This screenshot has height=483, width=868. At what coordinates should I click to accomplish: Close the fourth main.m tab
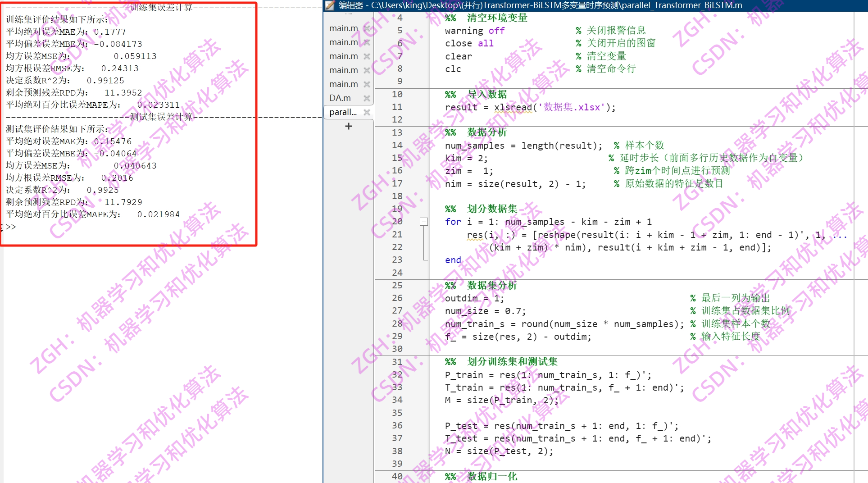367,70
